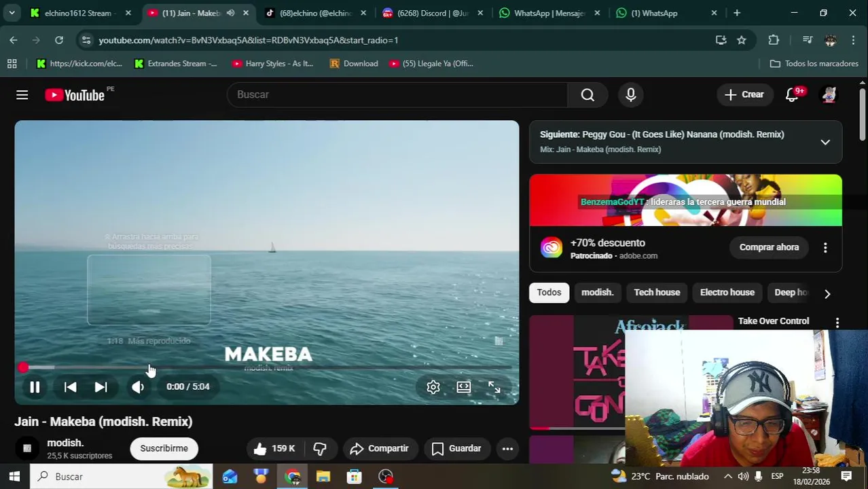Open Chrome tab search dropdown
This screenshot has height=489, width=868.
point(12,13)
